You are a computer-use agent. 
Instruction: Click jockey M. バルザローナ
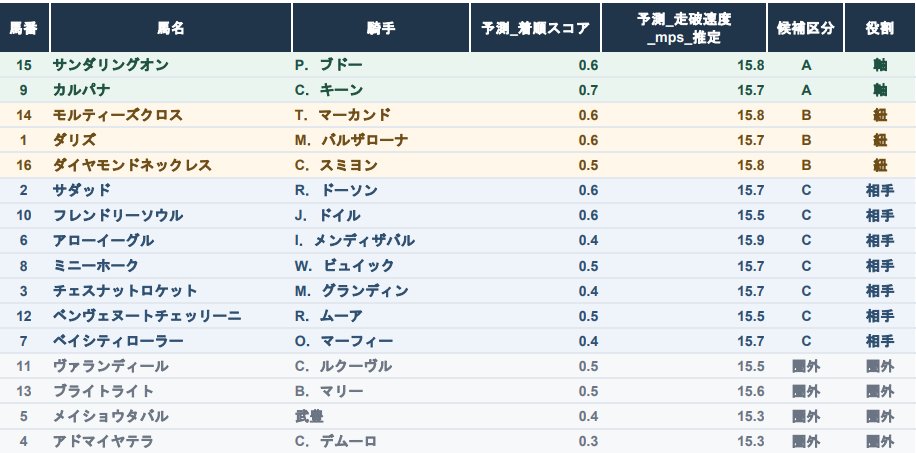click(x=351, y=140)
